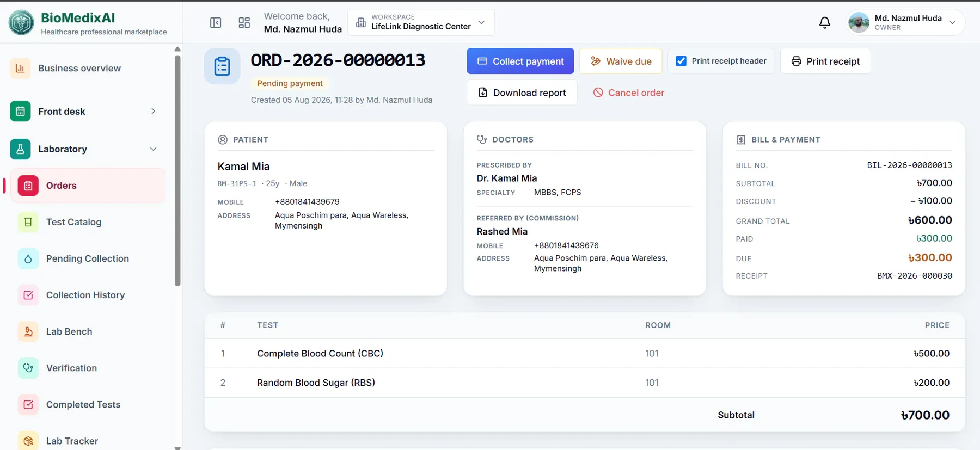The width and height of the screenshot is (980, 450).
Task: Click the Collect payment button
Action: (520, 61)
